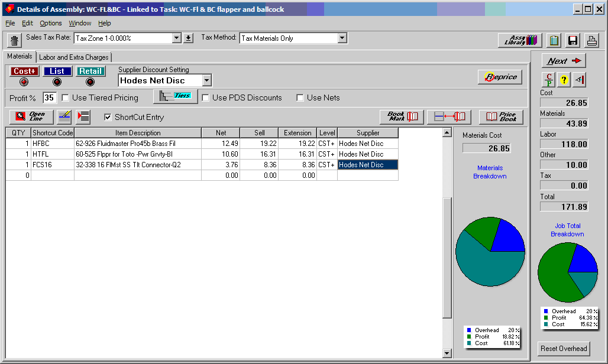Screen dimensions: 608x364
Task: Click the HTFL shortcut code cell
Action: pyautogui.click(x=53, y=154)
